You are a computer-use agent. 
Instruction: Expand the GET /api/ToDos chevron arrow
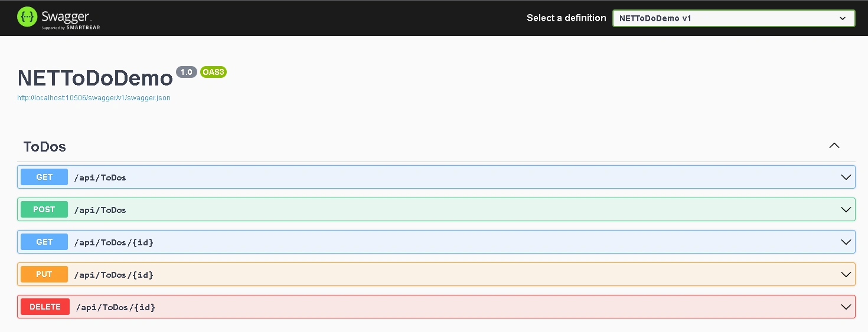[845, 177]
